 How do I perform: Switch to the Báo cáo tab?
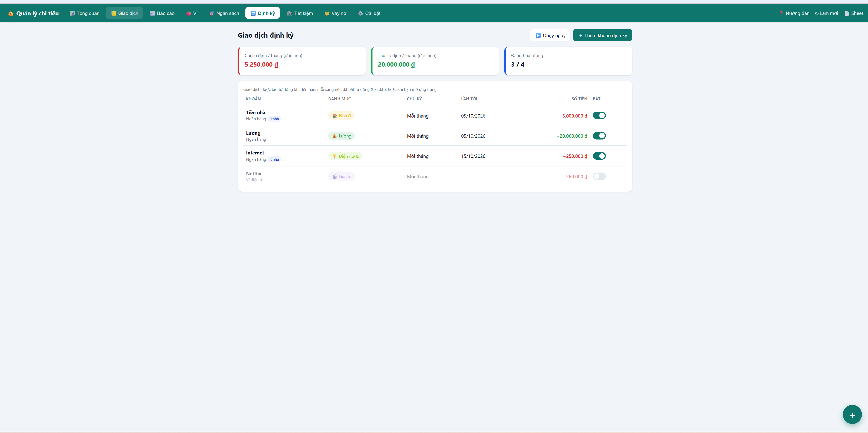click(162, 13)
